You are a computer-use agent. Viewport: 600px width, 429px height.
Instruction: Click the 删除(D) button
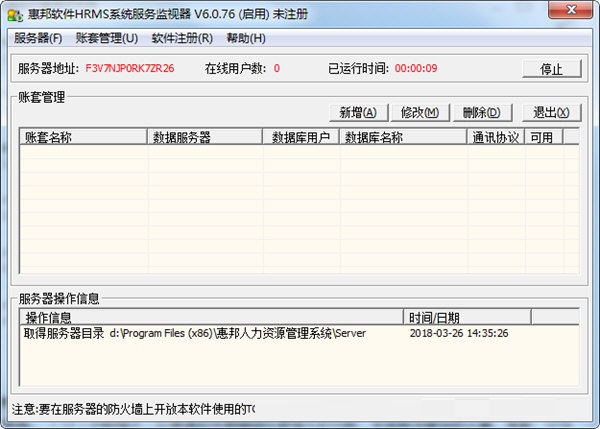pos(482,113)
